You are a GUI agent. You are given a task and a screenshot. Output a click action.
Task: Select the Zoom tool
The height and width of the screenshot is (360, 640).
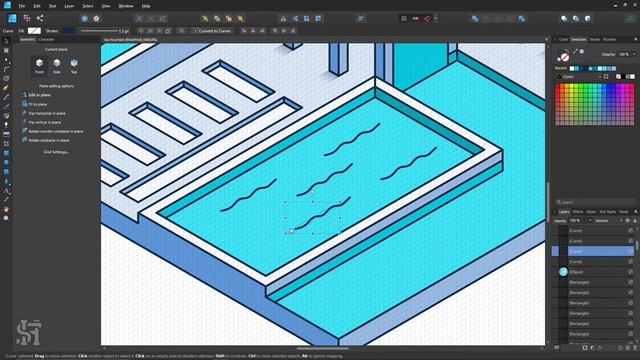[6, 218]
